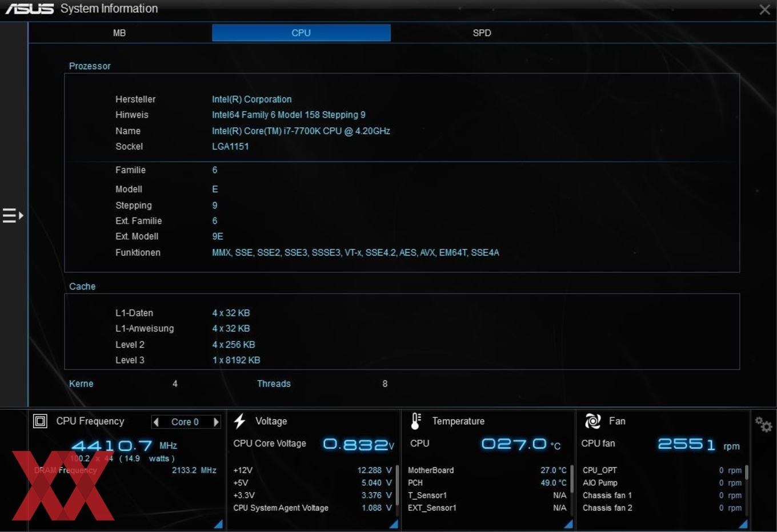Expand the CPU Frequency panel corner
The height and width of the screenshot is (532, 777).
pos(219,524)
